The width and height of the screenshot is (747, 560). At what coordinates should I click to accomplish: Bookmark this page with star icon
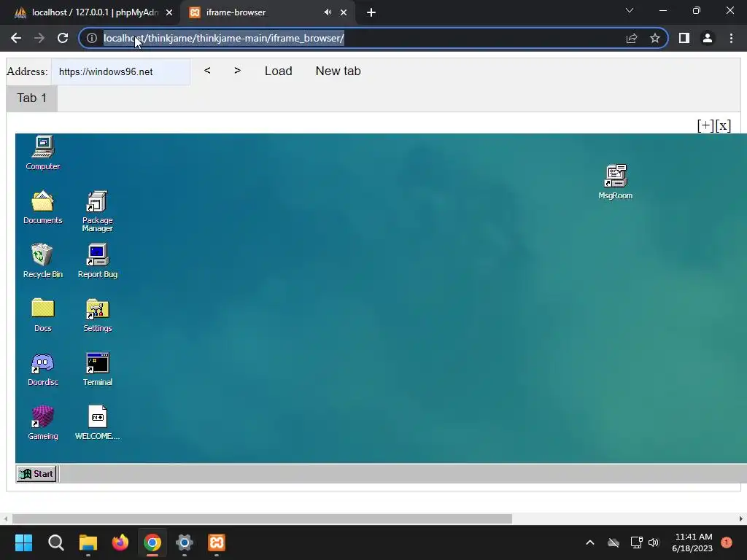pyautogui.click(x=655, y=38)
